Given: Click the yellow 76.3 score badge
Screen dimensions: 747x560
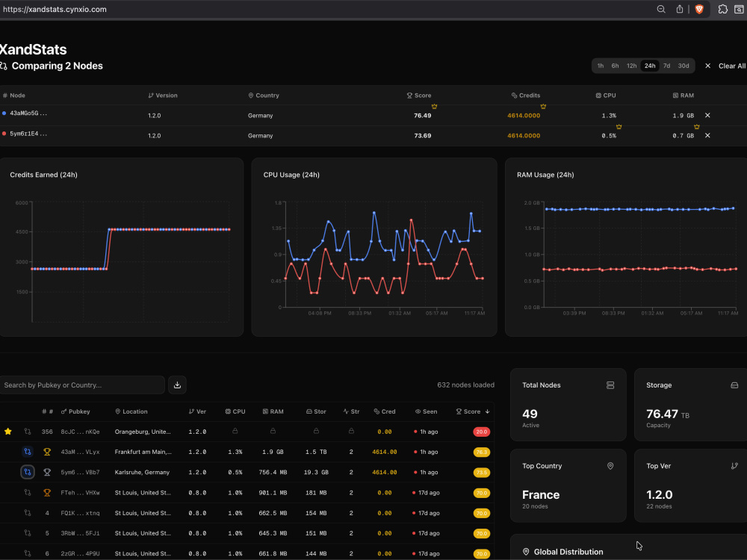Looking at the screenshot, I should [x=481, y=452].
